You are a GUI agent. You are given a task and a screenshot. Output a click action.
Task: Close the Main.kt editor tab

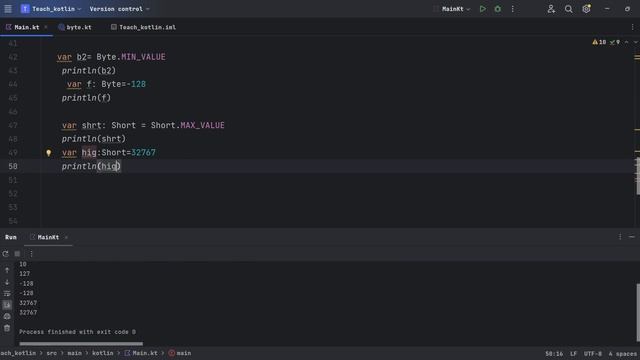(46, 27)
